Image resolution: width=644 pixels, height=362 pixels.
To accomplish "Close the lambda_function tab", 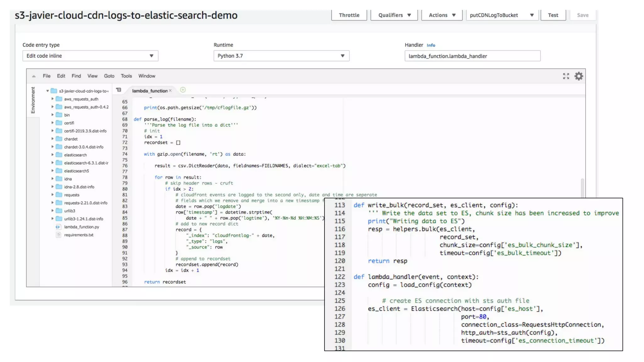I will pos(170,90).
